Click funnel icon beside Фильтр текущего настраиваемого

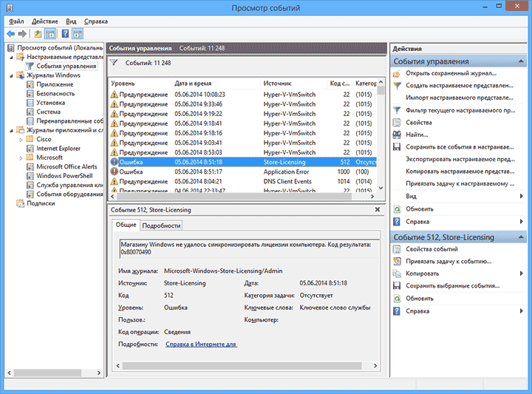click(x=397, y=110)
